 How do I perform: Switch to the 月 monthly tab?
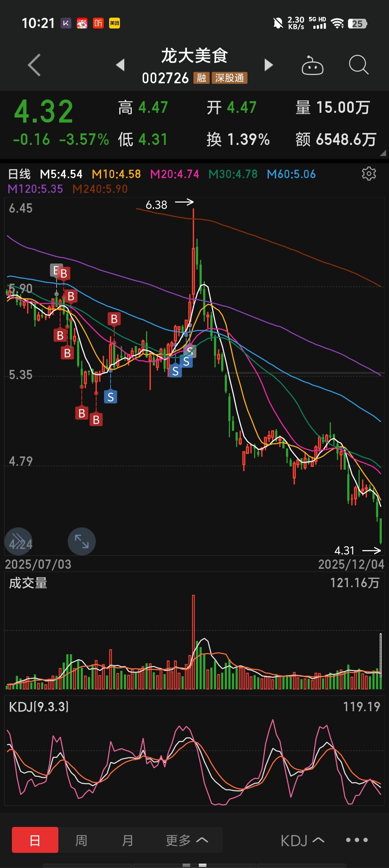pyautogui.click(x=128, y=840)
